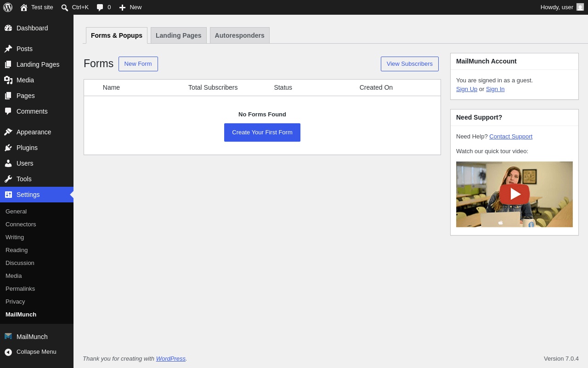Screen dimensions: 588x368
Task: Click the search magnifier icon
Action: tap(65, 7)
